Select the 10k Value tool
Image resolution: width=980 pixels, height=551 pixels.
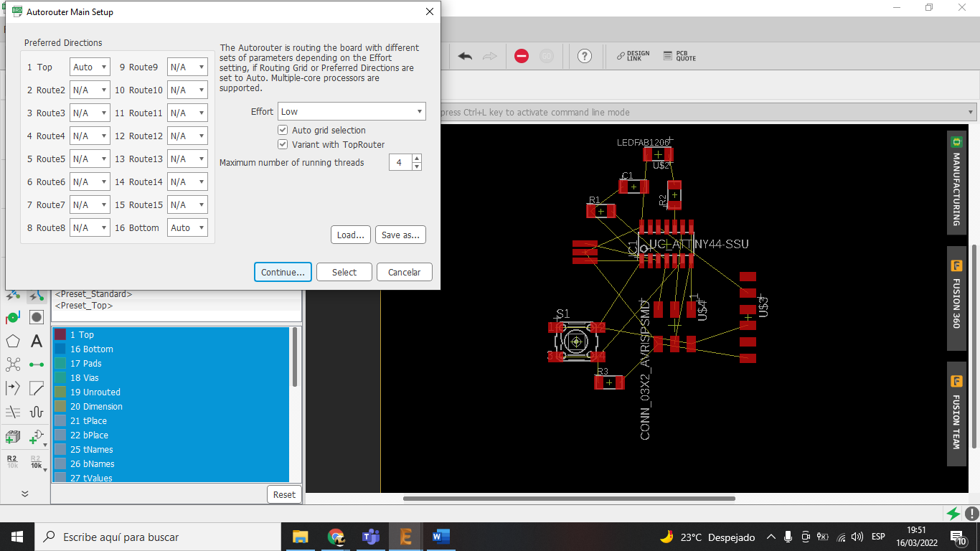click(x=36, y=461)
